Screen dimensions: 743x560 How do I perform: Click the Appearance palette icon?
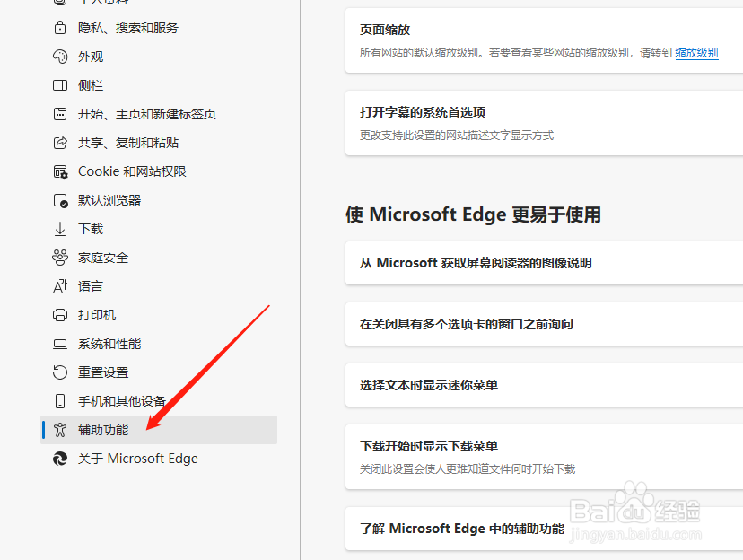point(60,57)
